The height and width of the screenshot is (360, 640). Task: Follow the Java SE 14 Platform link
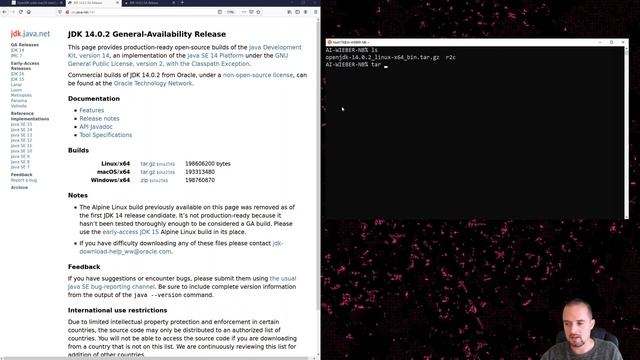coord(215,56)
